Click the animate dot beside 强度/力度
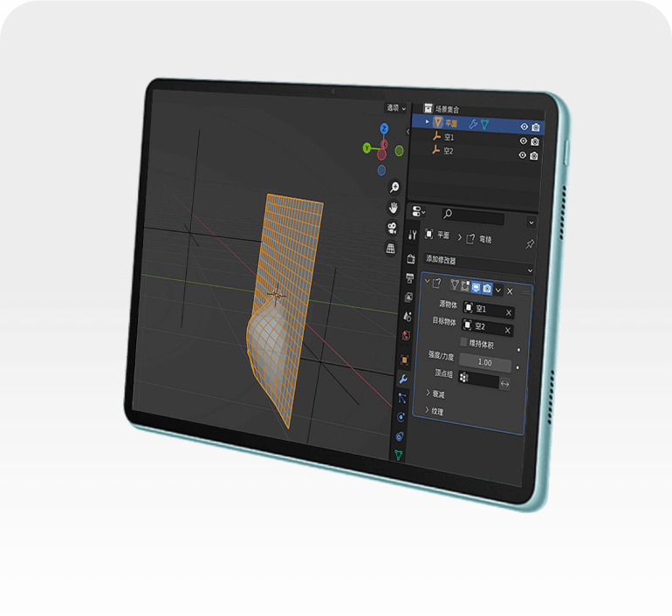The height and width of the screenshot is (616, 672). 518,367
